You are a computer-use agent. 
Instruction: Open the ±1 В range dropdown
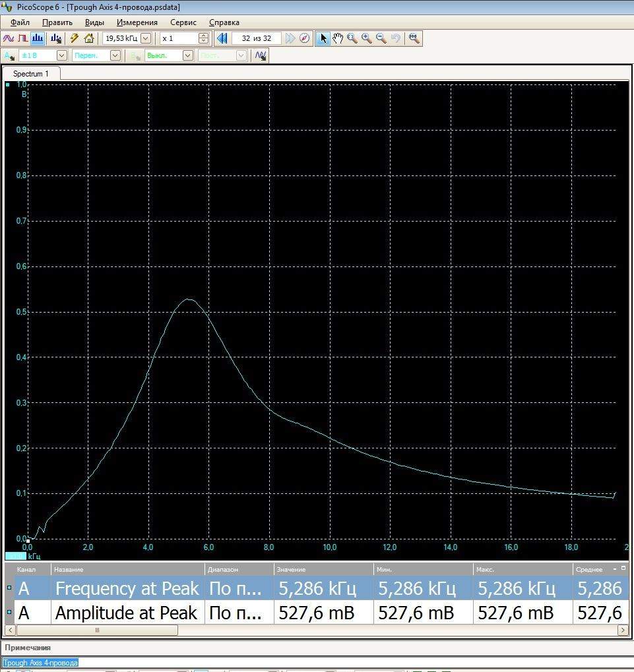(x=62, y=55)
